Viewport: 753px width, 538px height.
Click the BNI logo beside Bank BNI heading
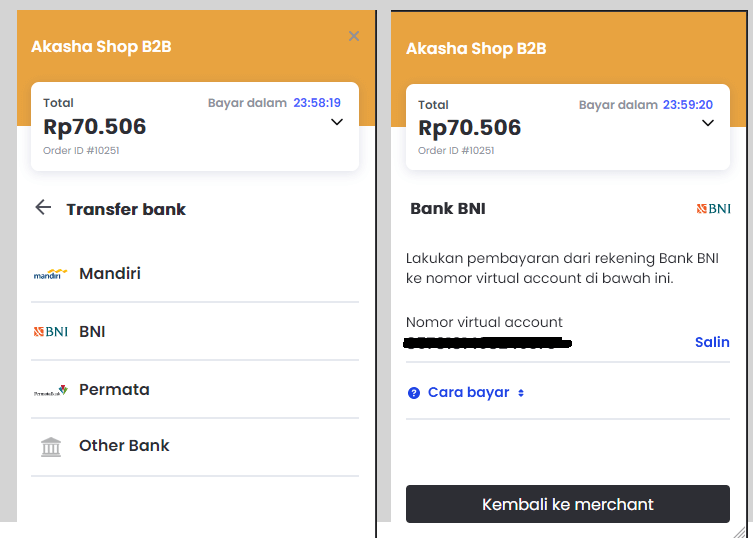click(x=713, y=209)
